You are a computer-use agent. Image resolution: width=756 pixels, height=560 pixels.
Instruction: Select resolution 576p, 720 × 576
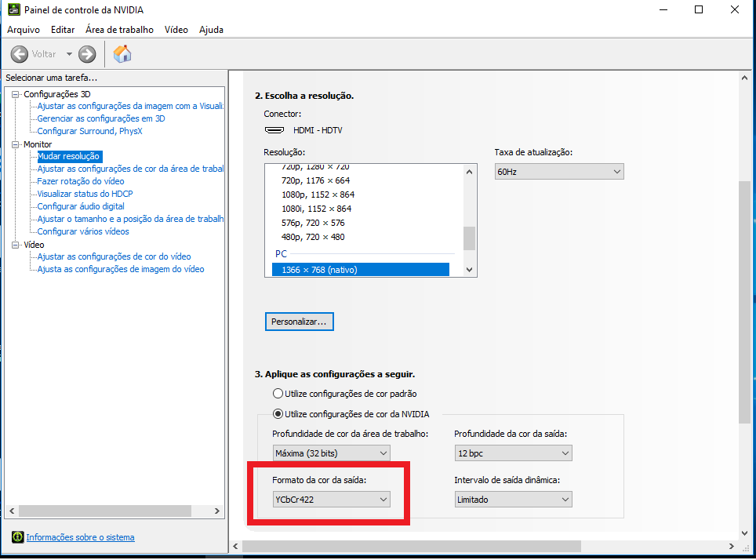point(313,223)
